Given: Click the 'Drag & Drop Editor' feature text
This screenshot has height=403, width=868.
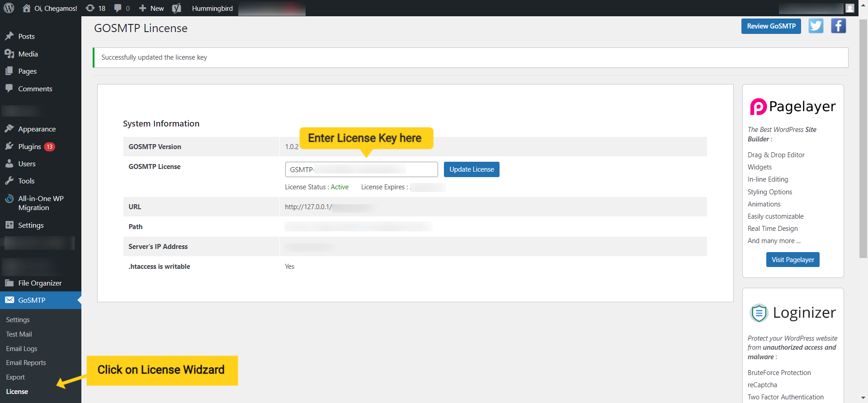Looking at the screenshot, I should pos(776,155).
